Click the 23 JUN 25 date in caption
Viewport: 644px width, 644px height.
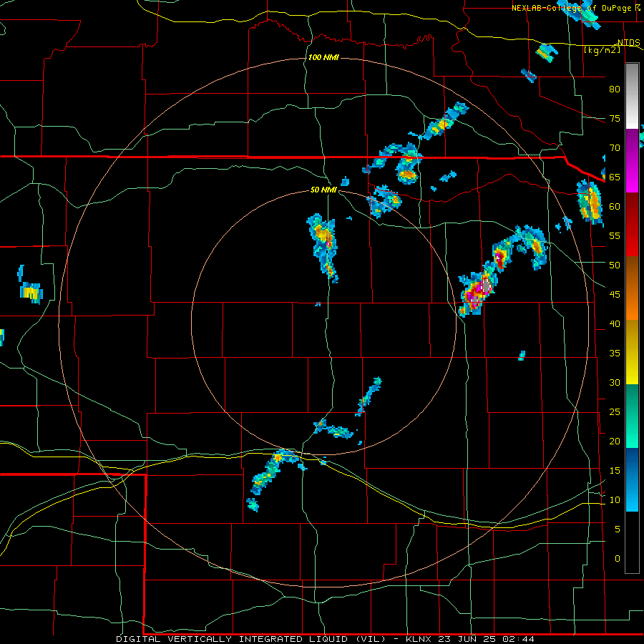pos(469,639)
